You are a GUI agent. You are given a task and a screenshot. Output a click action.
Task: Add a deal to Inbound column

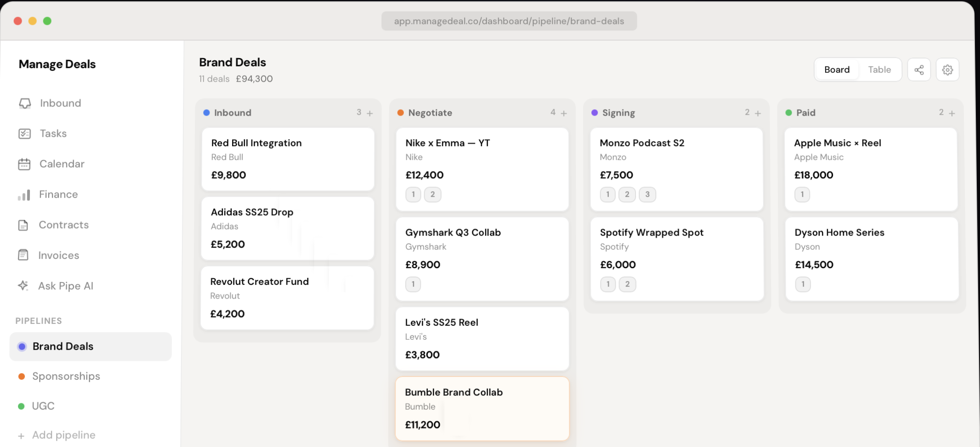coord(370,113)
